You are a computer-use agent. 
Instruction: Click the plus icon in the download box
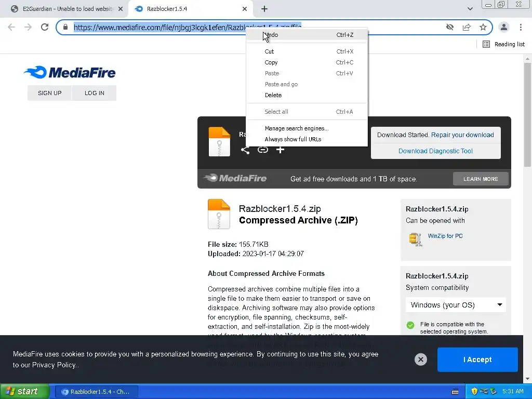pos(280,150)
